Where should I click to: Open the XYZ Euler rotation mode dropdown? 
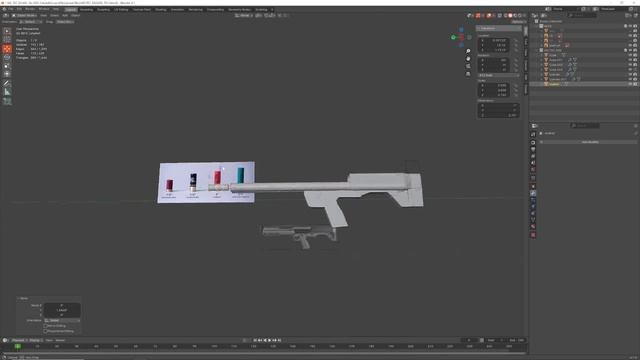pyautogui.click(x=498, y=76)
